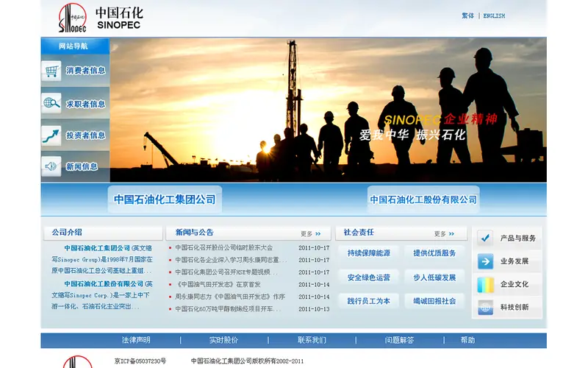The height and width of the screenshot is (368, 588).
Task: Click the 京ICP备05037230号 footer text
Action: coord(140,361)
